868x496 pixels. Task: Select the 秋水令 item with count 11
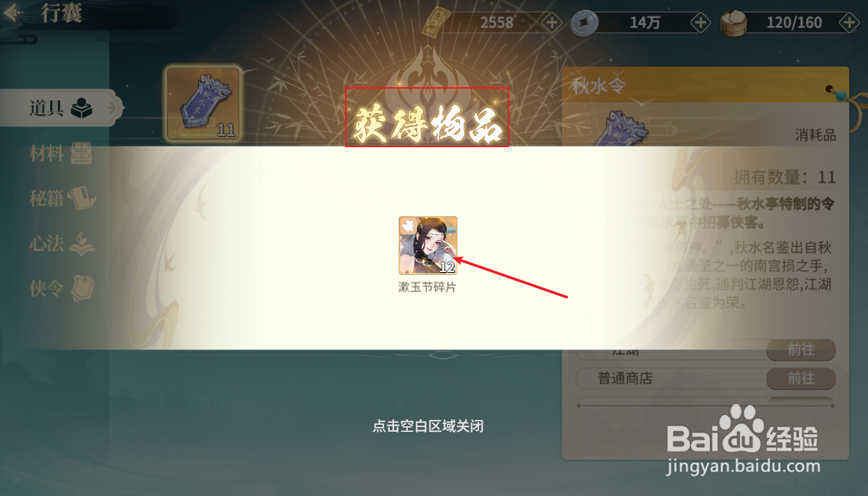(204, 103)
